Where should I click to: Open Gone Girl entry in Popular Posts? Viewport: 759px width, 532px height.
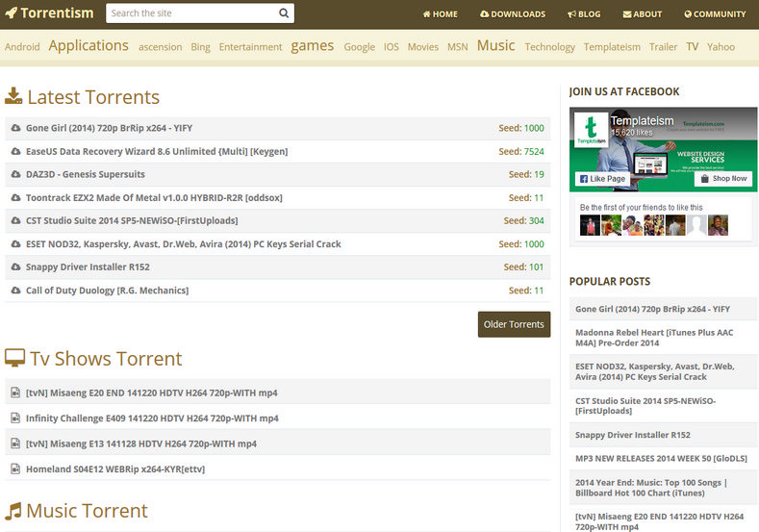652,309
